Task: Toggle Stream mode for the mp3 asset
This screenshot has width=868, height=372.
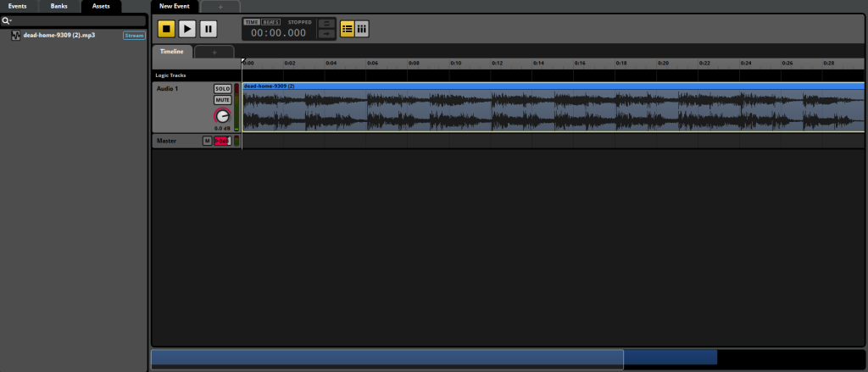Action: click(x=134, y=36)
